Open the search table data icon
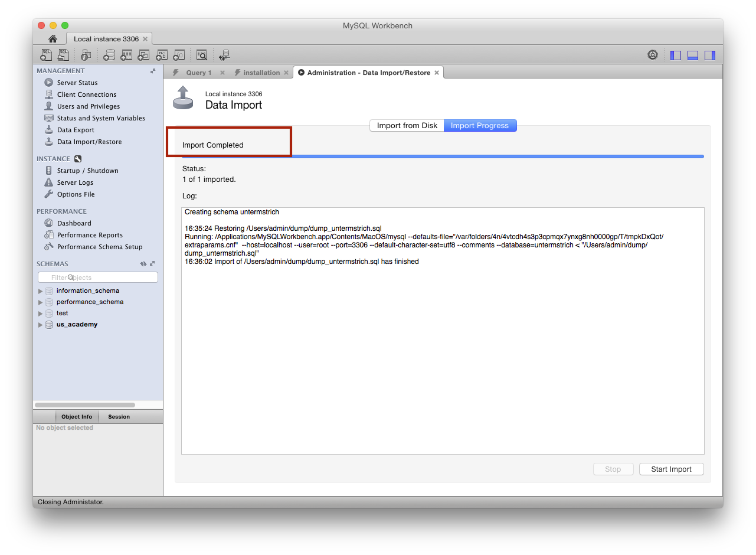Screen dimensions: 756x555 (x=202, y=55)
